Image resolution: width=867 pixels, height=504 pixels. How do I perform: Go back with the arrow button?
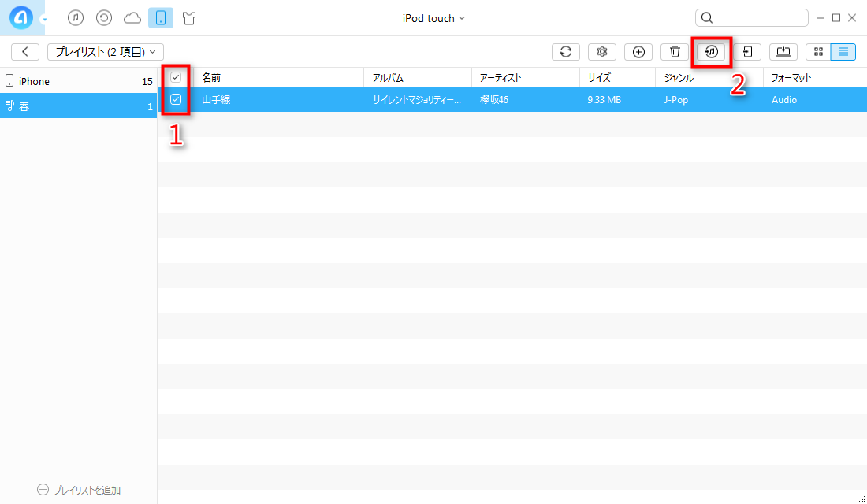pos(25,51)
